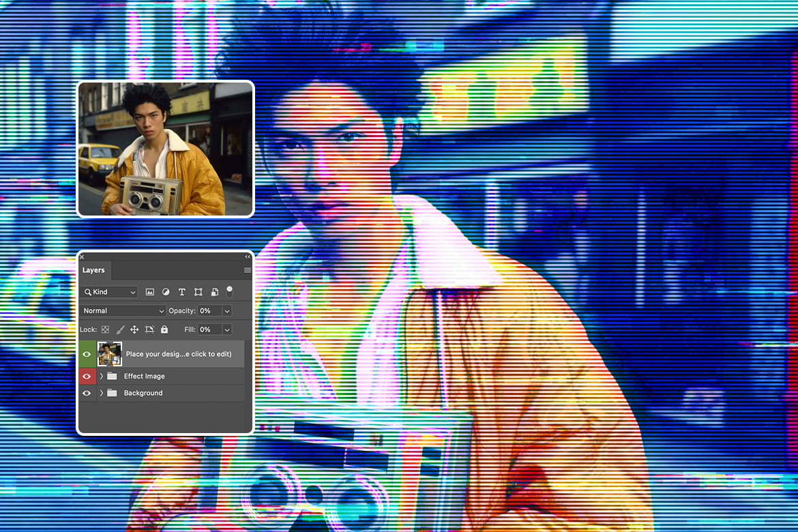The image size is (798, 532).
Task: Switch to the Layers tab
Action: 93,270
